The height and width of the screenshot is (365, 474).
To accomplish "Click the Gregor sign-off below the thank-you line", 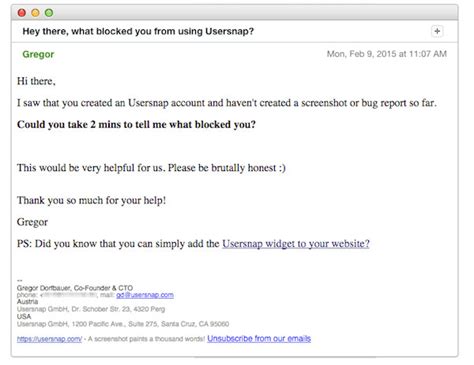I will point(32,222).
